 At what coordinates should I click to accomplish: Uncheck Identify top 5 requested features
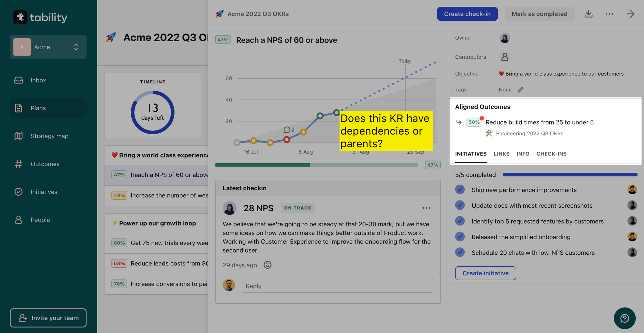460,221
